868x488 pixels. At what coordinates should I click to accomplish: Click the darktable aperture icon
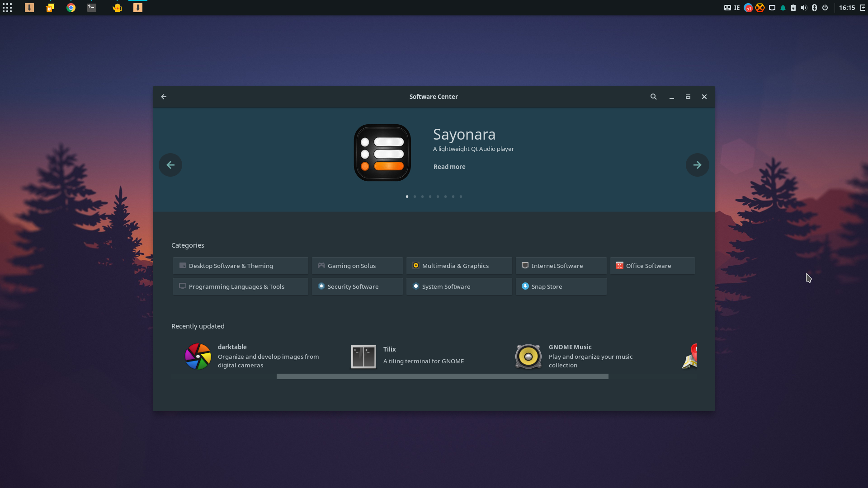[198, 356]
